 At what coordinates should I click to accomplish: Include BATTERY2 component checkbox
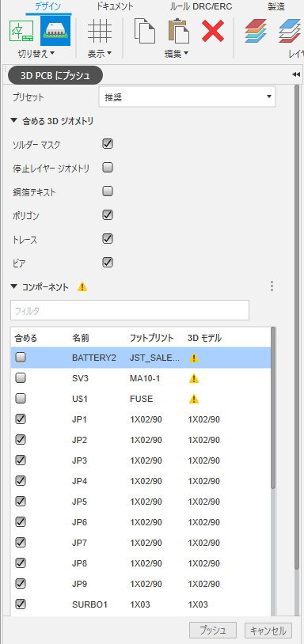tap(21, 358)
